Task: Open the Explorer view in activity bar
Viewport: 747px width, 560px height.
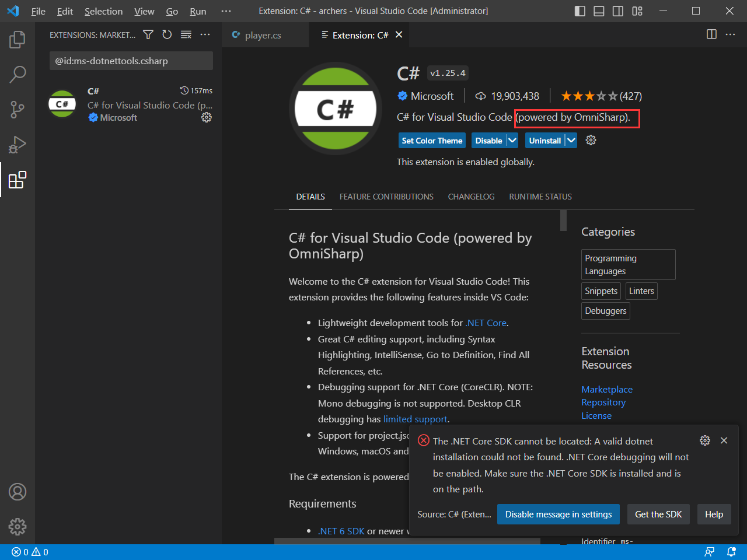Action: 18,40
